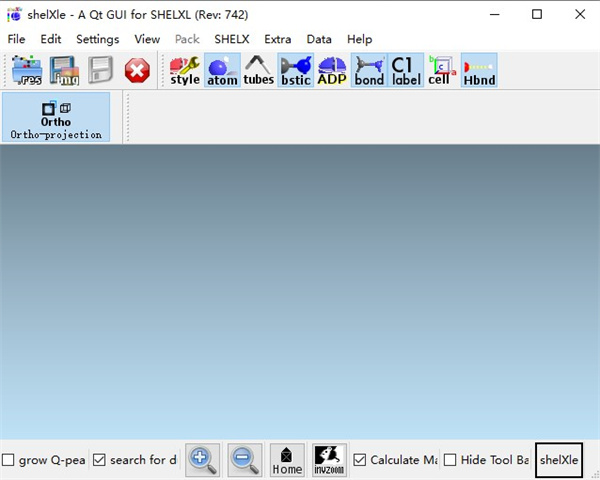The image size is (600, 480).
Task: Open the Edit menu
Action: point(51,39)
